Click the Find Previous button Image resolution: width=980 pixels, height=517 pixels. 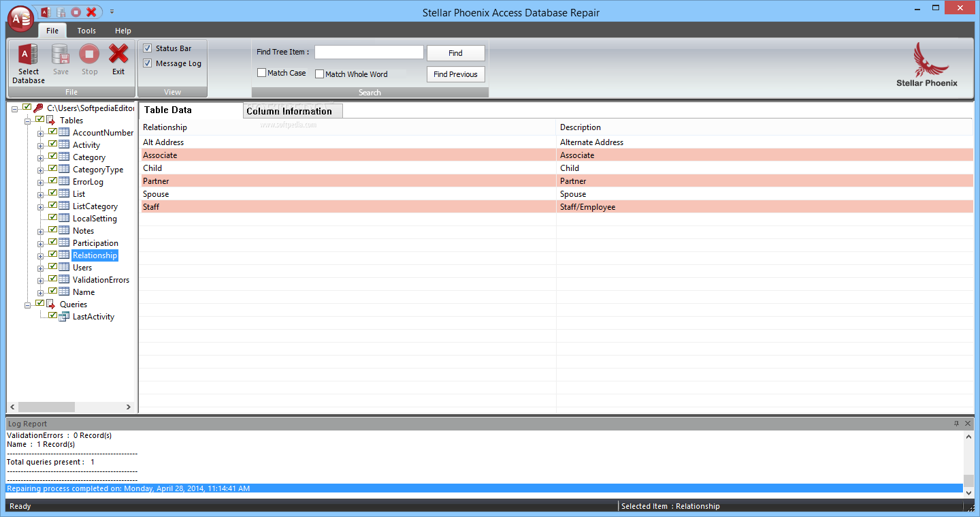(x=456, y=74)
